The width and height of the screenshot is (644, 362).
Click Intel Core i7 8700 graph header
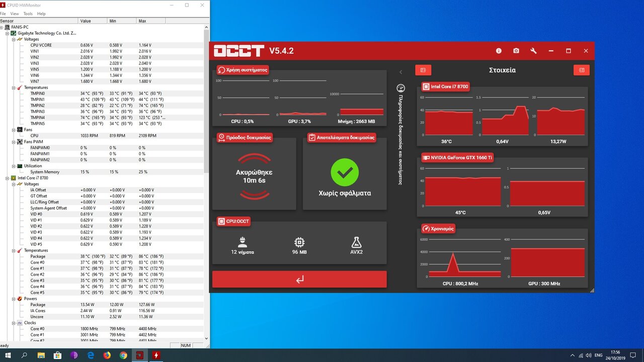point(446,86)
